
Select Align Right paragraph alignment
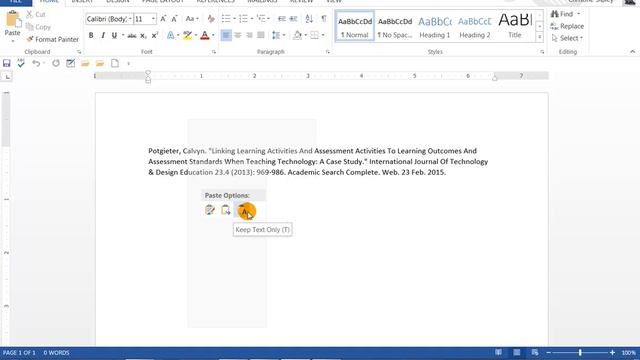click(249, 36)
